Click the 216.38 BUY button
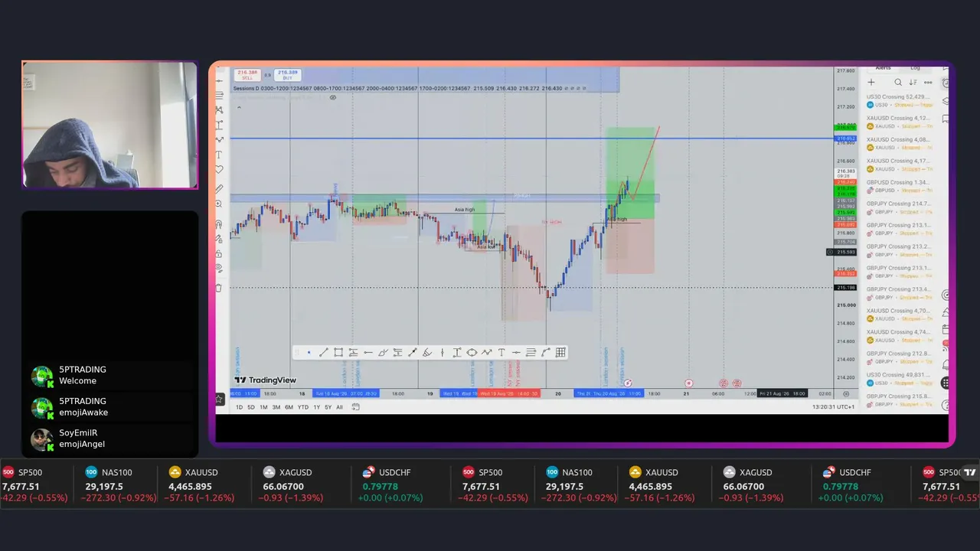Screen dimensions: 980x551 (288, 74)
